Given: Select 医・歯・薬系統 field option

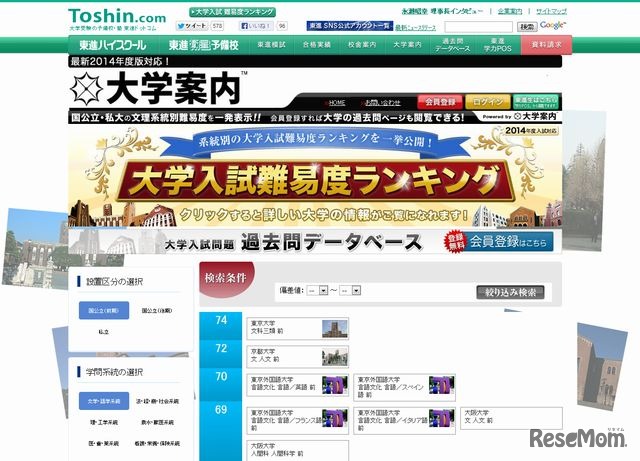Looking at the screenshot, I should tap(104, 443).
